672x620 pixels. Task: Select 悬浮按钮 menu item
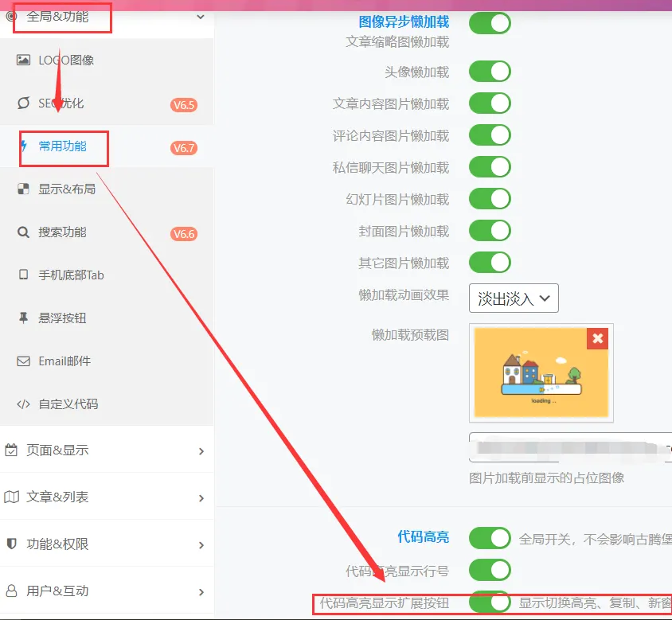[x=107, y=318]
